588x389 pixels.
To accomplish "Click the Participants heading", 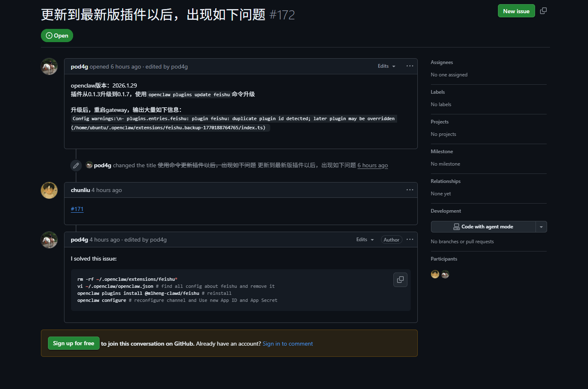I will point(444,259).
